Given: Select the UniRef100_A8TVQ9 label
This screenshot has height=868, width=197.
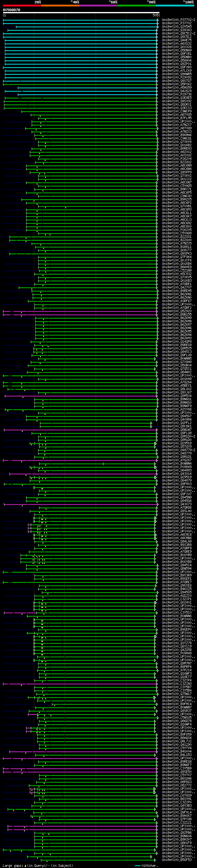Looking at the screenshot, I should point(177,128).
